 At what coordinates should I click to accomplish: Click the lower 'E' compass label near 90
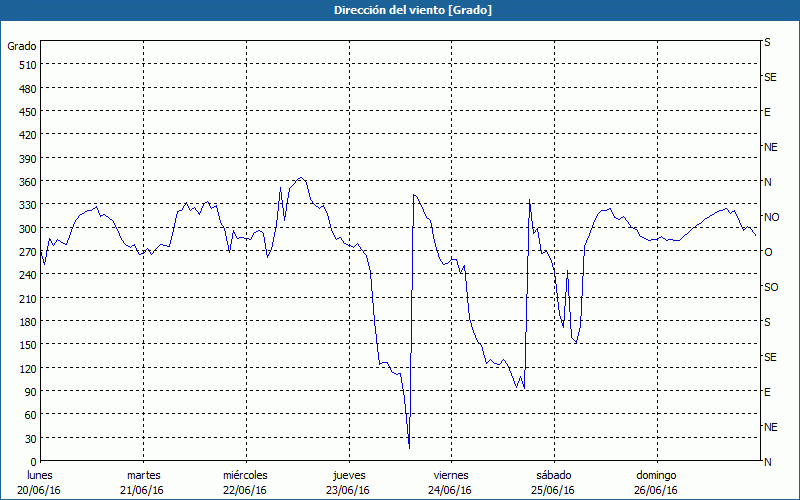click(767, 392)
